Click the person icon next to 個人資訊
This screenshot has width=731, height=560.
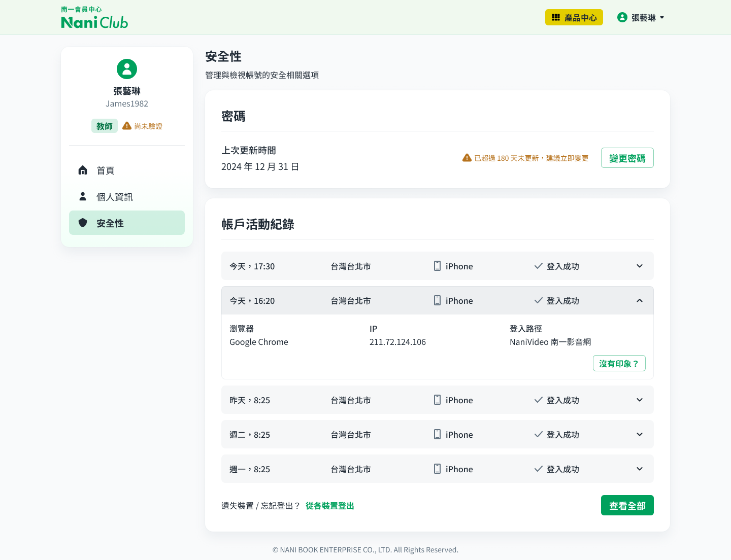point(83,196)
